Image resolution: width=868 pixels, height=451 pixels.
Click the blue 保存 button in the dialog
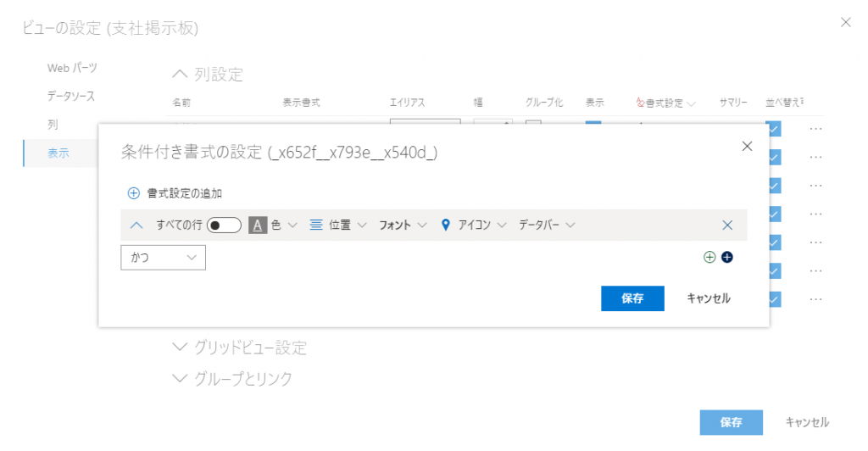click(632, 298)
